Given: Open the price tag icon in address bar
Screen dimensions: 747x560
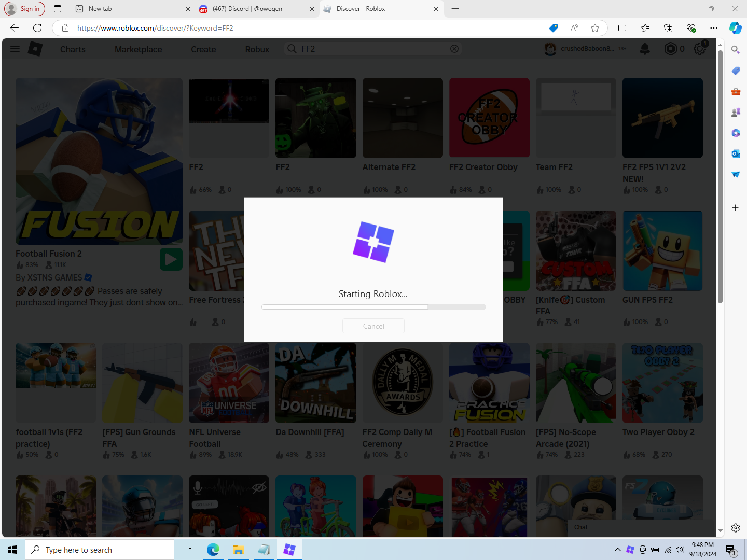Looking at the screenshot, I should 554,28.
